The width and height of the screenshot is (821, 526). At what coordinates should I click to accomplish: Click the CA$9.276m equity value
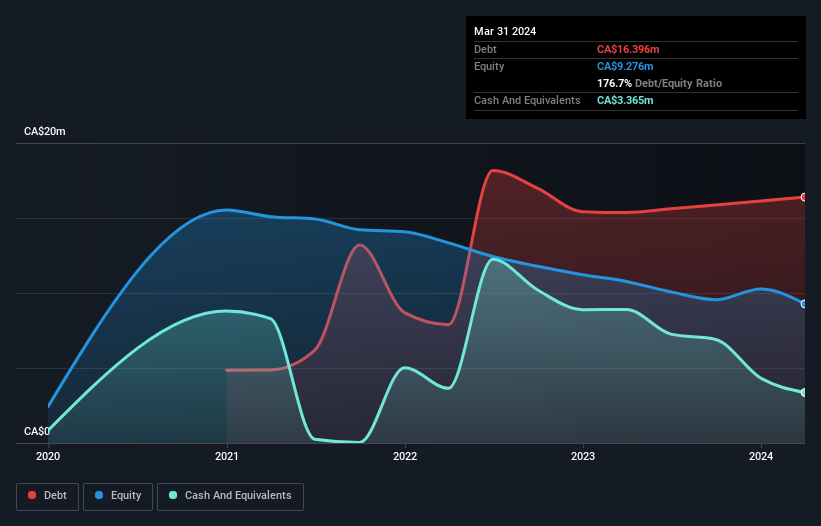pyautogui.click(x=625, y=66)
